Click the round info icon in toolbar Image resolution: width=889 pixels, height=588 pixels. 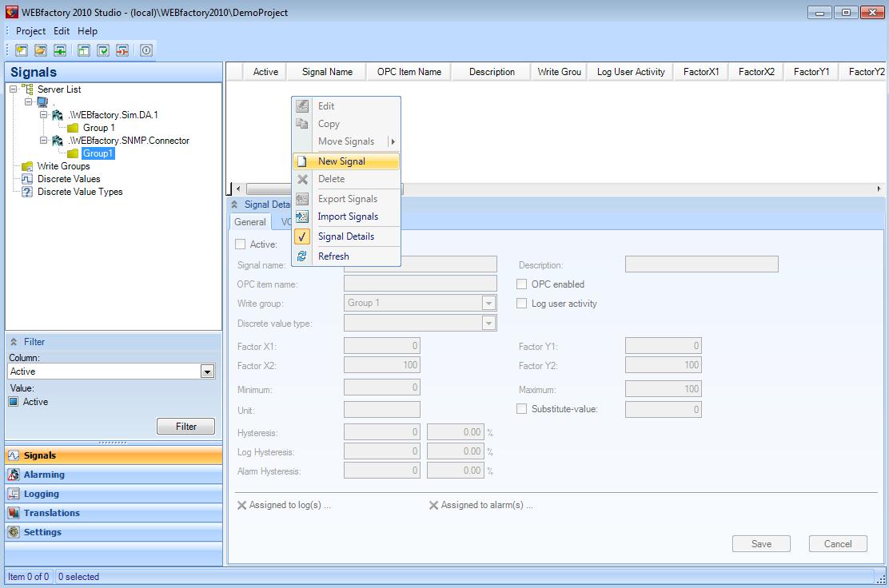tap(146, 50)
